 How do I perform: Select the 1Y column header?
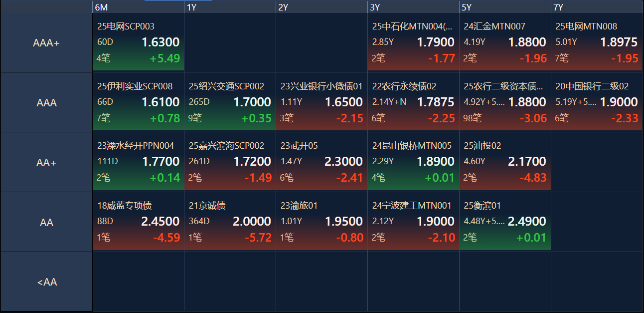tap(230, 7)
